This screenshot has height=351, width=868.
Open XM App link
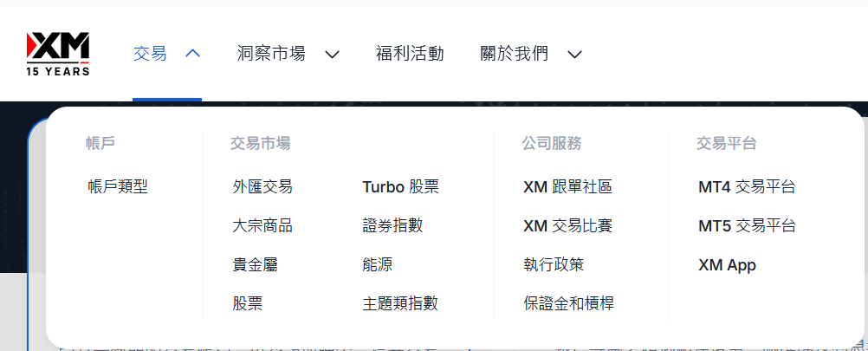[727, 265]
